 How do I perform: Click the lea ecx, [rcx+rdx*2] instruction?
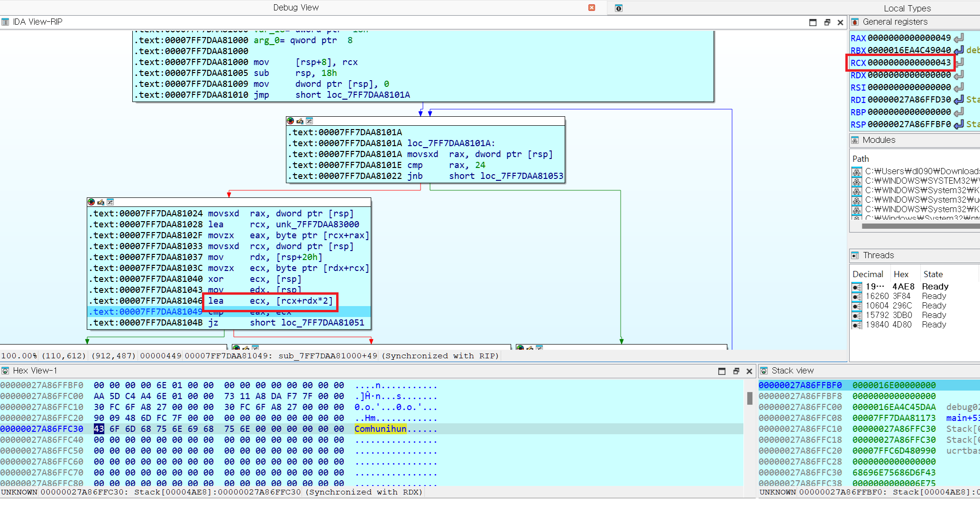pos(270,301)
